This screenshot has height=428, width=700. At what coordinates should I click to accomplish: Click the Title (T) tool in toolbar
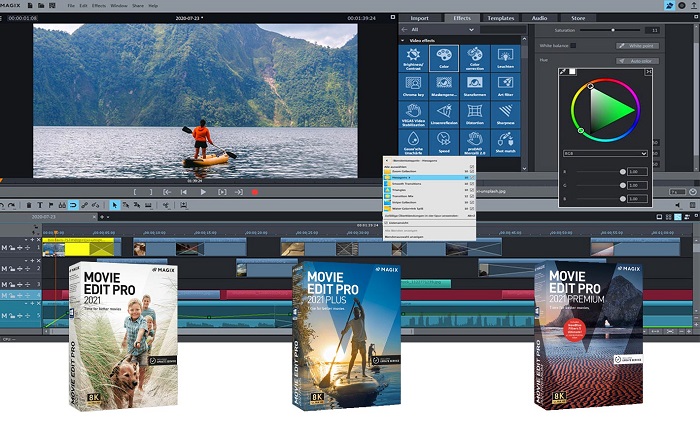(x=40, y=205)
